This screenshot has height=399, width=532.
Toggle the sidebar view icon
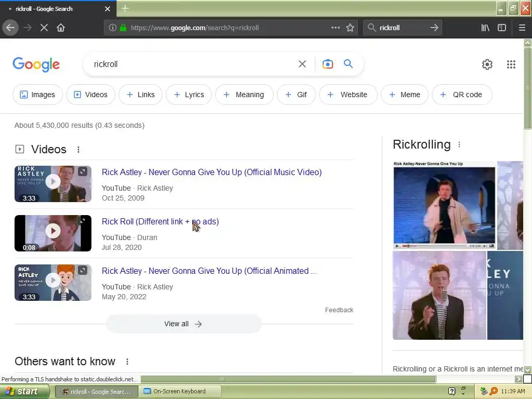(x=502, y=28)
